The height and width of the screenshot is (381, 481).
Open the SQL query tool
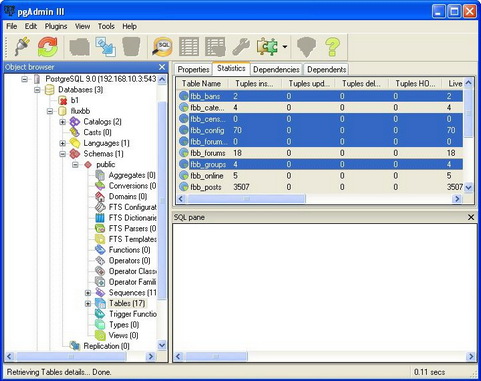(162, 46)
